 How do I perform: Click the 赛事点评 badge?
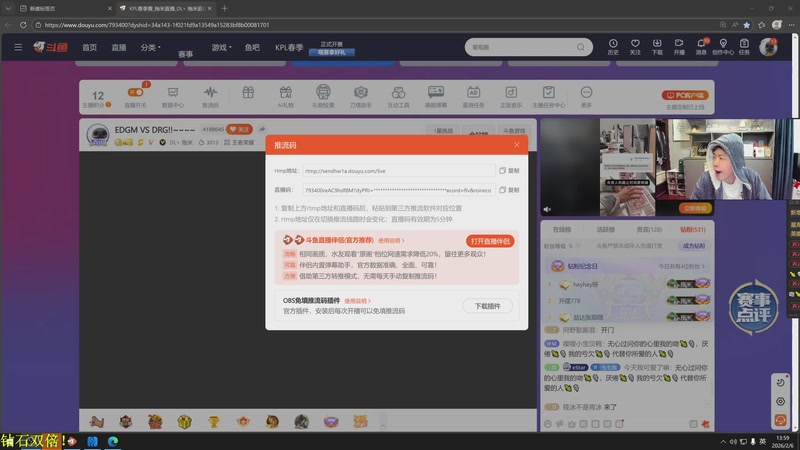[754, 307]
